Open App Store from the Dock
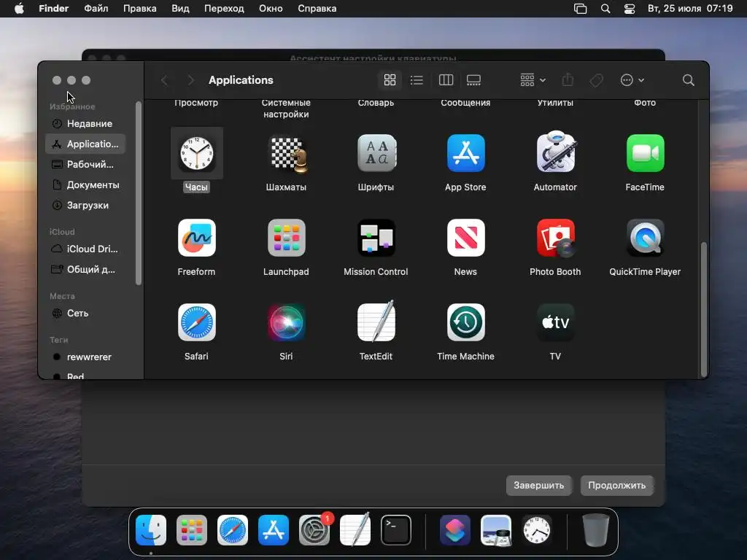Screen dimensions: 747x560 [x=274, y=529]
